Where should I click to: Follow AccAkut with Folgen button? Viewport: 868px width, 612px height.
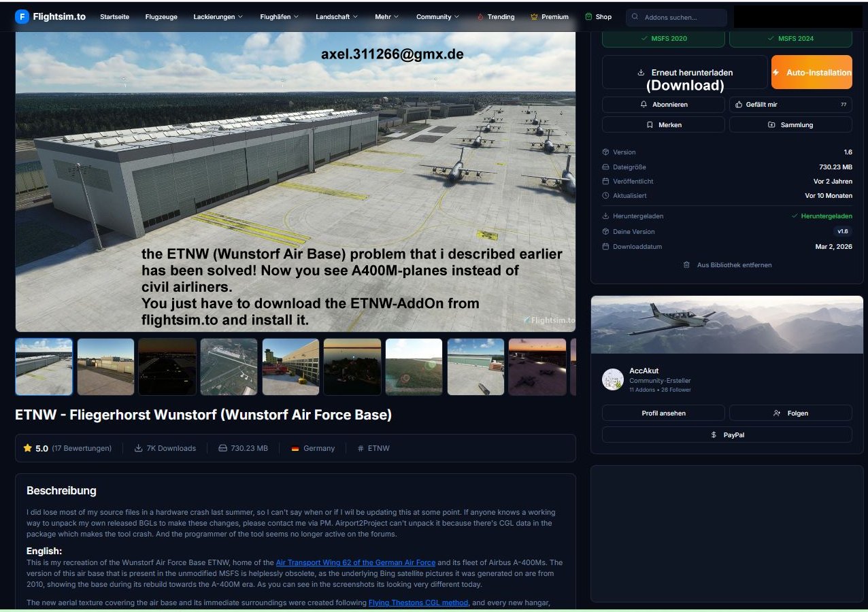point(790,413)
